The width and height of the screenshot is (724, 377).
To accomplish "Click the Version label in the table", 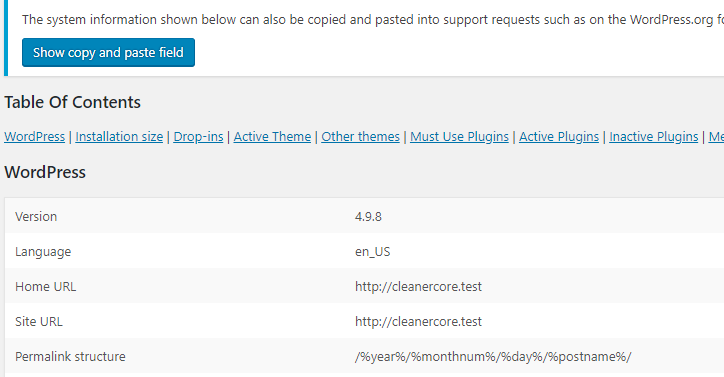I will [x=36, y=217].
